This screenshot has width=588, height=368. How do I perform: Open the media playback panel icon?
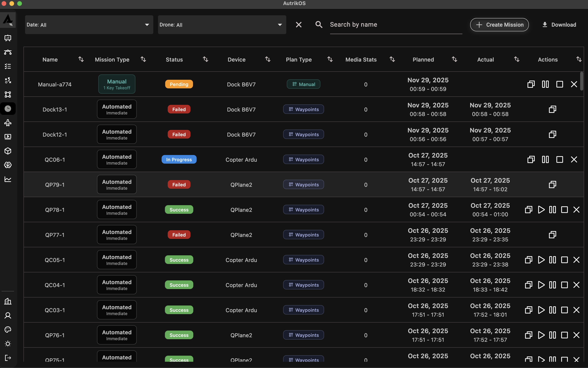(x=8, y=137)
